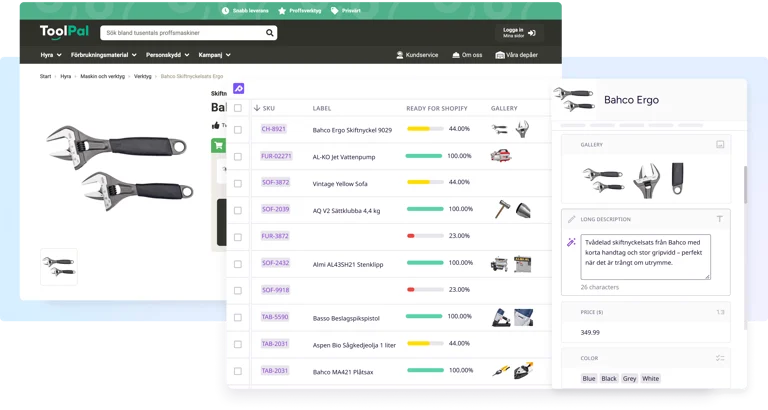Click the search magnifier icon in ToolPal header
The height and width of the screenshot is (410, 768).
[269, 33]
